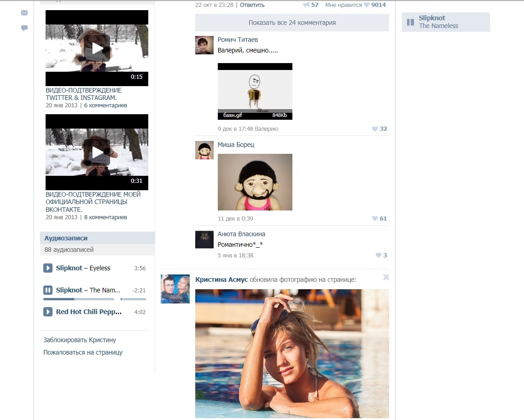Screen dimensions: 524x420
Task: Like Миша Борец's comment with 61 likes
Action: coord(379,219)
